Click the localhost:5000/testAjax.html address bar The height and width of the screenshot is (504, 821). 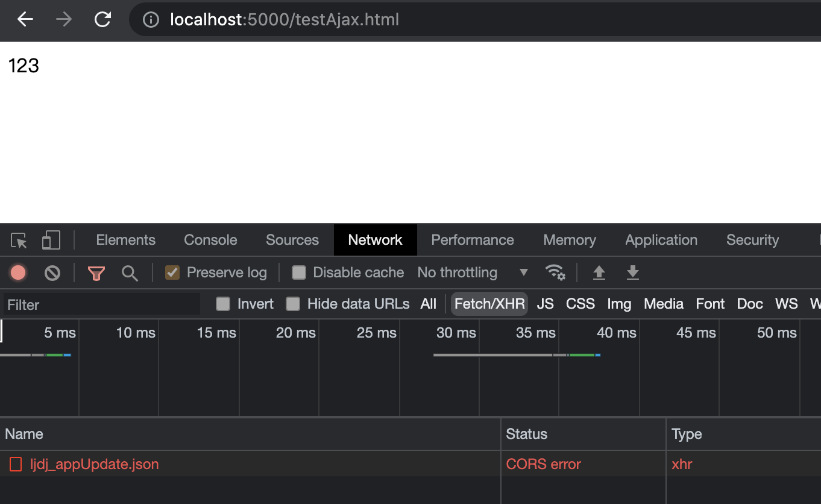click(475, 20)
